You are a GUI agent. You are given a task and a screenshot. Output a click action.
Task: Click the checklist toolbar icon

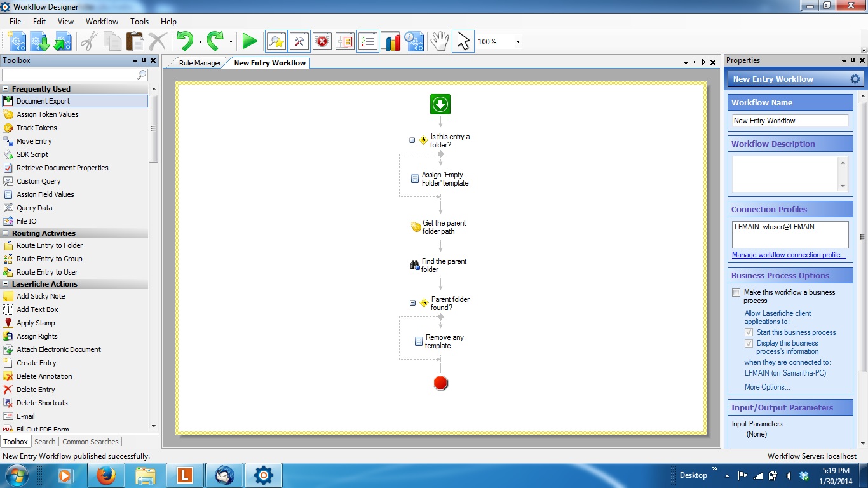368,41
